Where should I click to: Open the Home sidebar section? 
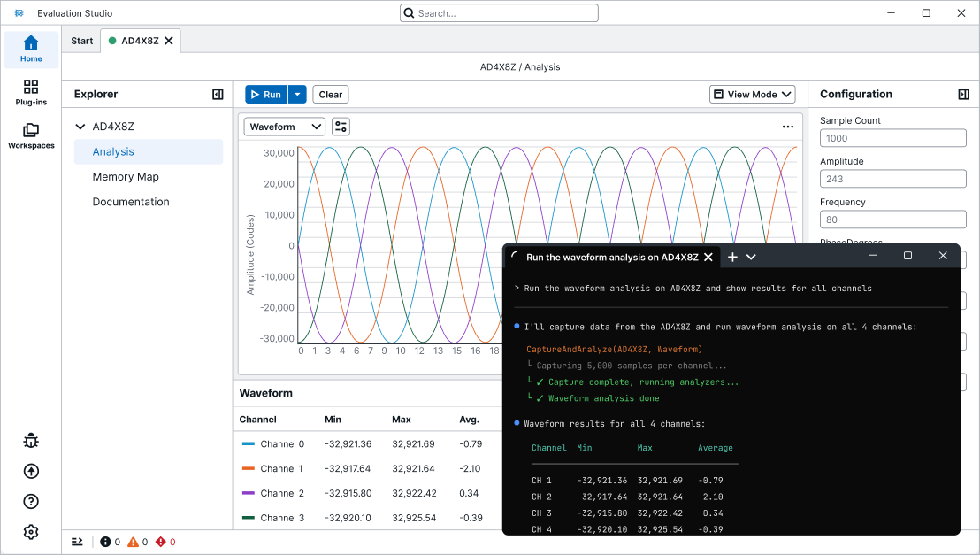pos(31,50)
